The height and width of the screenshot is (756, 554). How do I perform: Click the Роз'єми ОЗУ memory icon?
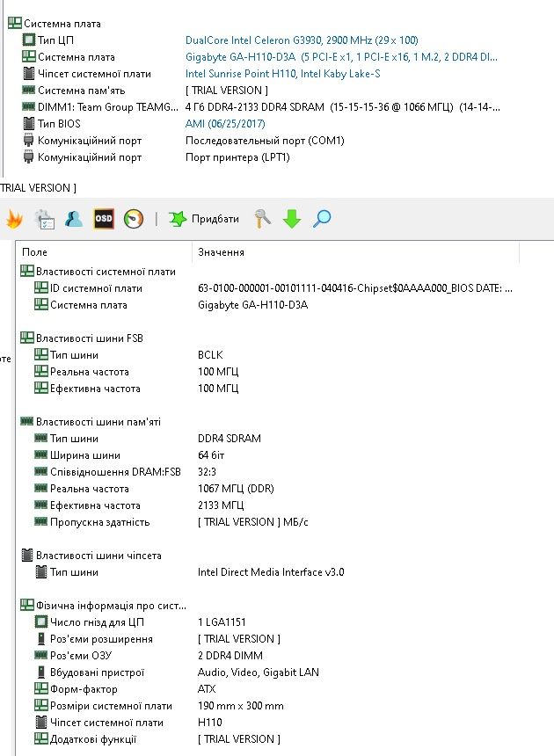[41, 655]
